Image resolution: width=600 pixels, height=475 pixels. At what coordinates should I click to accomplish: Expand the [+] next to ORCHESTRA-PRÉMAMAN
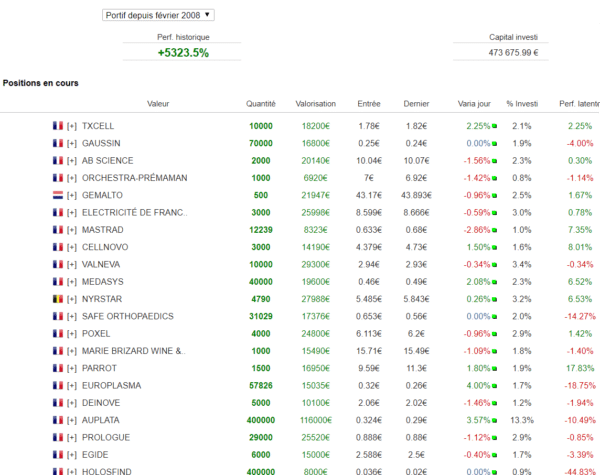[72, 178]
